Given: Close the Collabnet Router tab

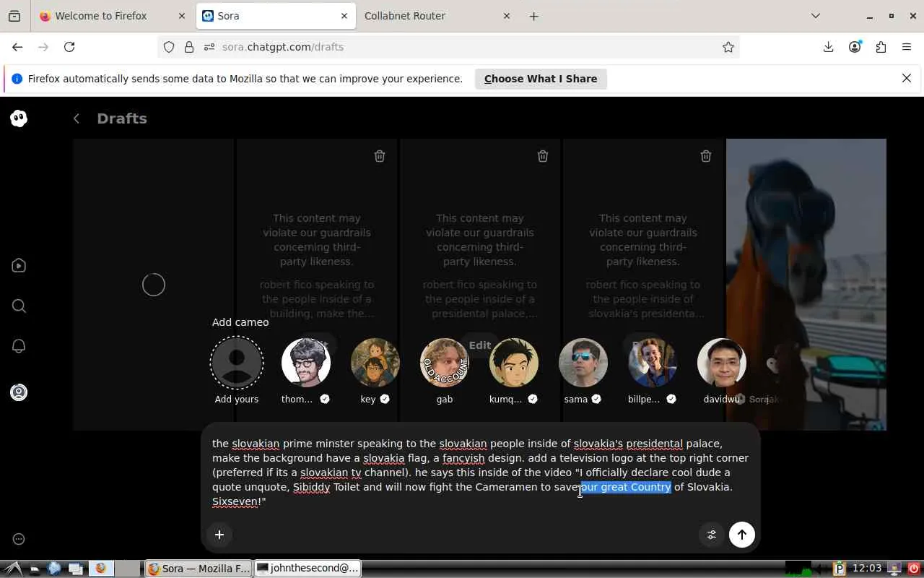Looking at the screenshot, I should (x=507, y=16).
